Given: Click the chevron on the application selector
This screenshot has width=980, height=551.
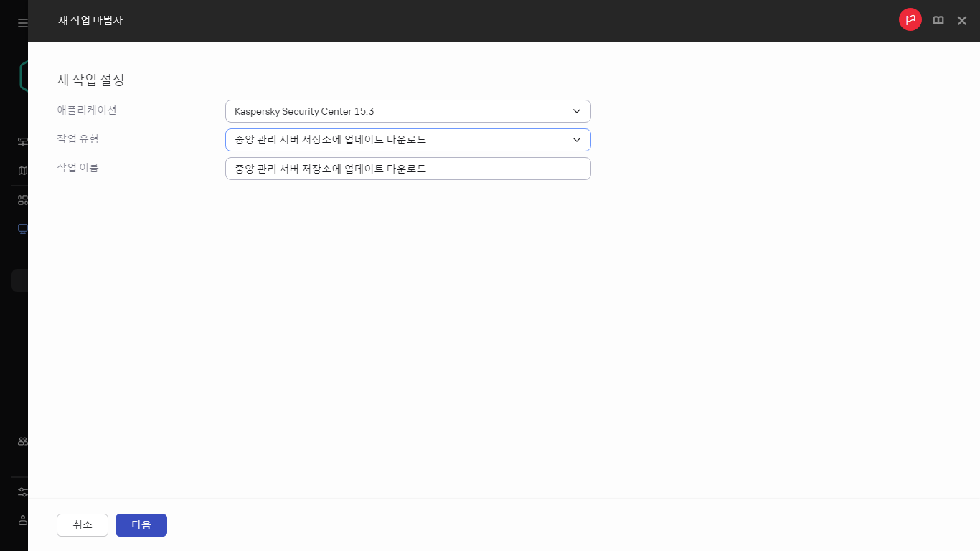Looking at the screenshot, I should (x=576, y=111).
